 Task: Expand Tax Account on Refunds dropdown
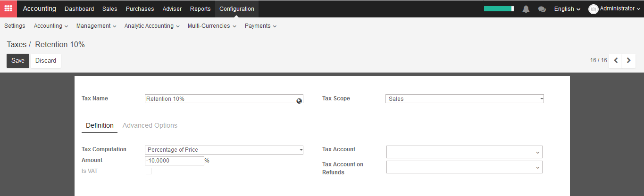point(464,167)
